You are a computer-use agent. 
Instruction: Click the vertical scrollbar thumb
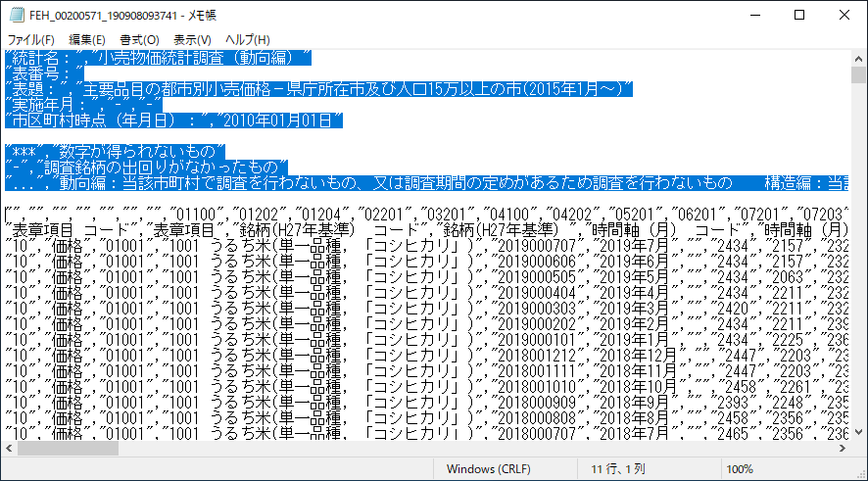(x=858, y=78)
